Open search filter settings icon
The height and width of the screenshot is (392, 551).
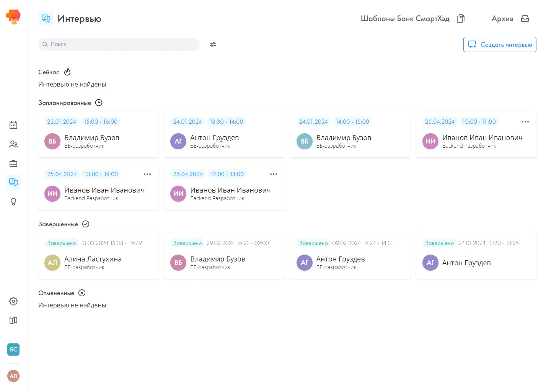(213, 44)
